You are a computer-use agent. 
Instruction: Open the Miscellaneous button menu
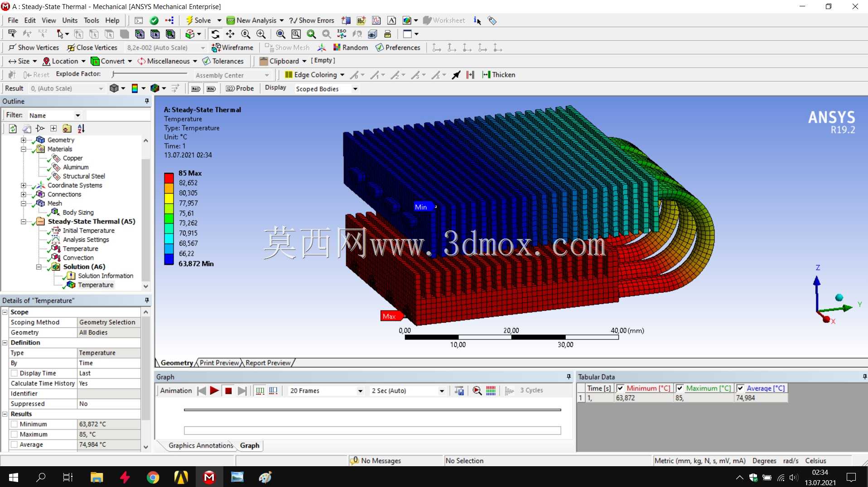[167, 61]
